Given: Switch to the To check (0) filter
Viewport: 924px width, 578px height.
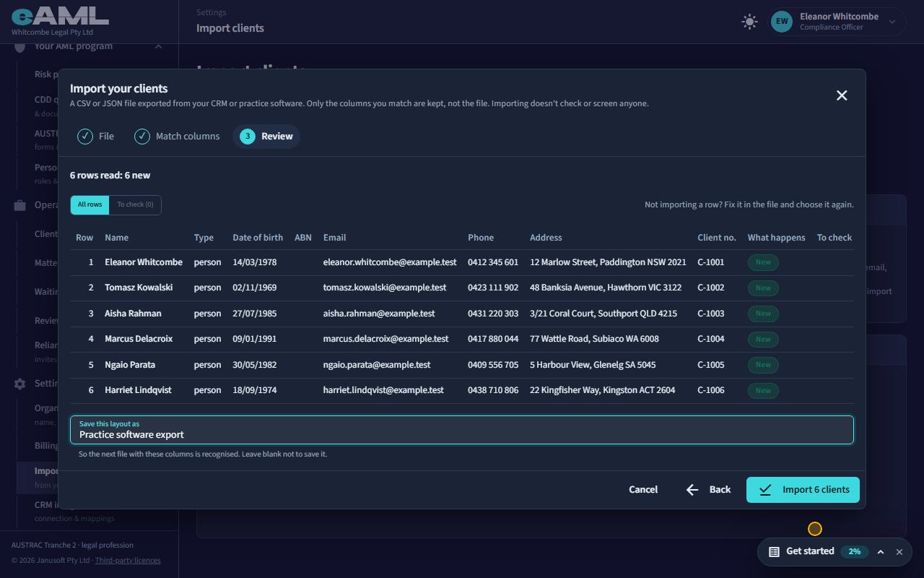Looking at the screenshot, I should tap(135, 204).
